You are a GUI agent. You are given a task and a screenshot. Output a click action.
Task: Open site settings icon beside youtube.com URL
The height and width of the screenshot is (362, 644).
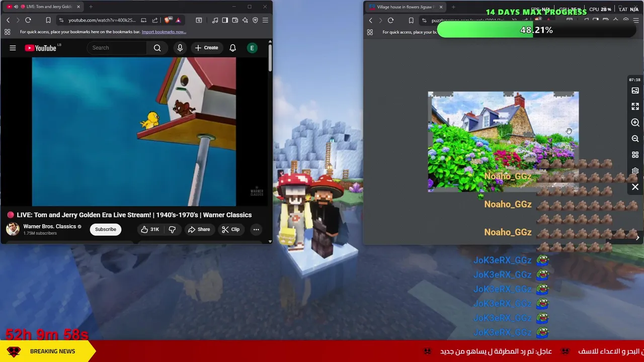(61, 20)
